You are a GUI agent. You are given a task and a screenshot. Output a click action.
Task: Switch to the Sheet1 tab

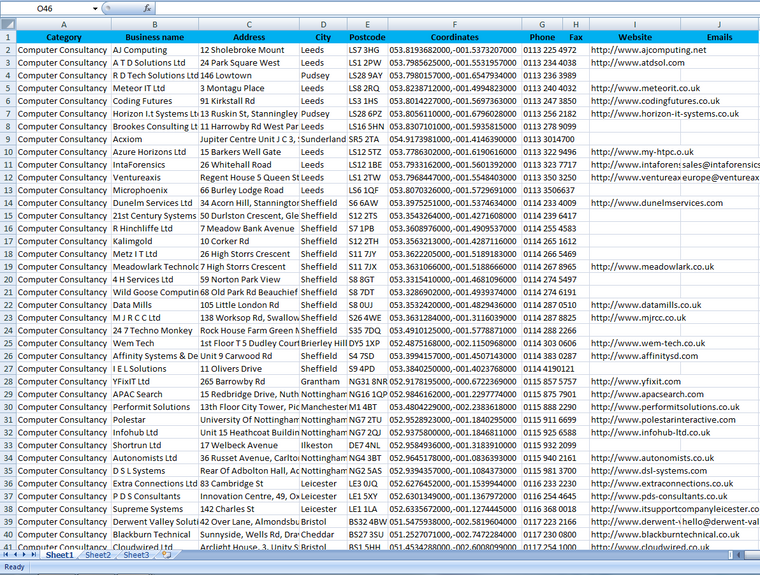pyautogui.click(x=59, y=555)
